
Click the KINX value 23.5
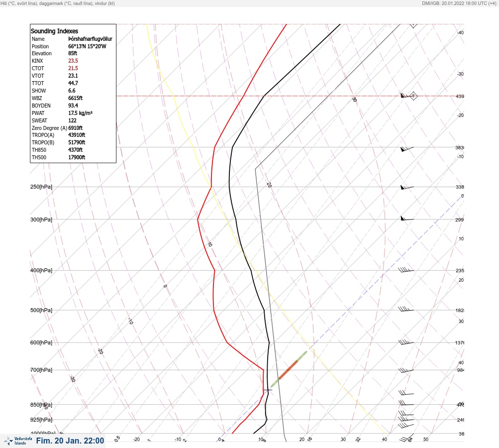click(x=73, y=61)
